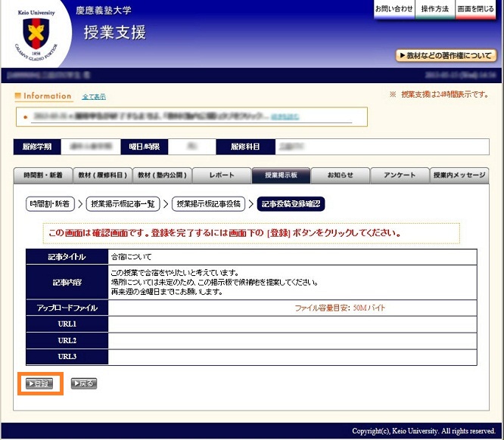The width and height of the screenshot is (504, 440).
Task: Go to the レポート tab
Action: pyautogui.click(x=221, y=175)
